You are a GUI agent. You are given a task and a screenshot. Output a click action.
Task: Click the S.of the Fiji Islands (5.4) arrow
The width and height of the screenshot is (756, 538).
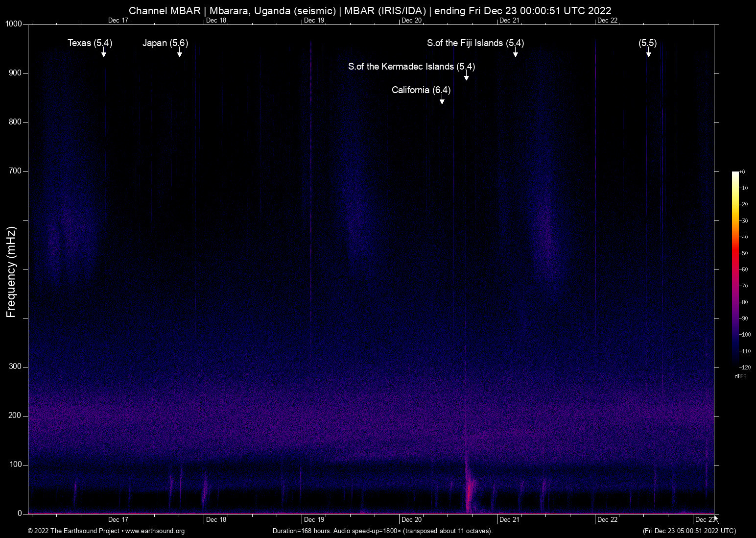[515, 55]
